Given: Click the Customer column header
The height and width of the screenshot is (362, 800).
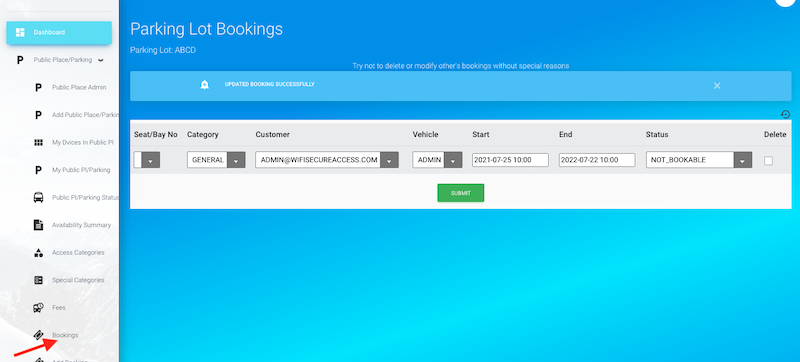Looking at the screenshot, I should pos(272,135).
